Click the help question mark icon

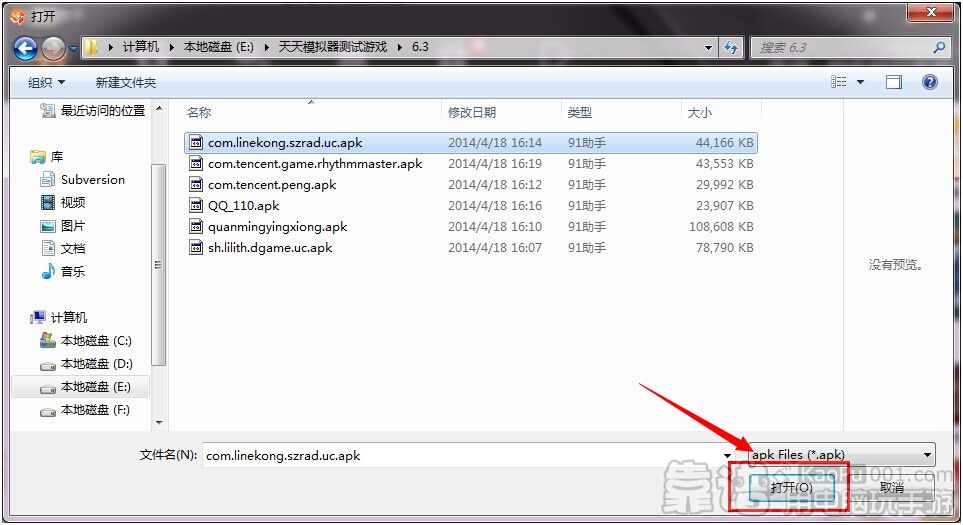(x=930, y=82)
